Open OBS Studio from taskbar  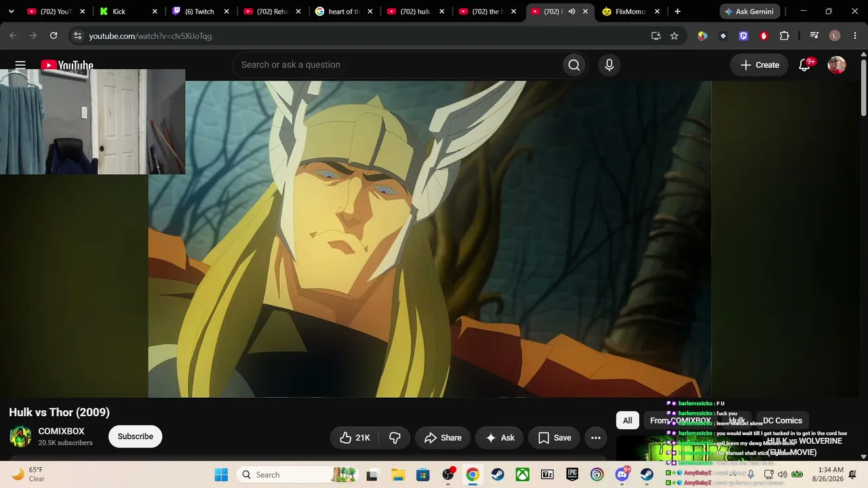click(448, 475)
